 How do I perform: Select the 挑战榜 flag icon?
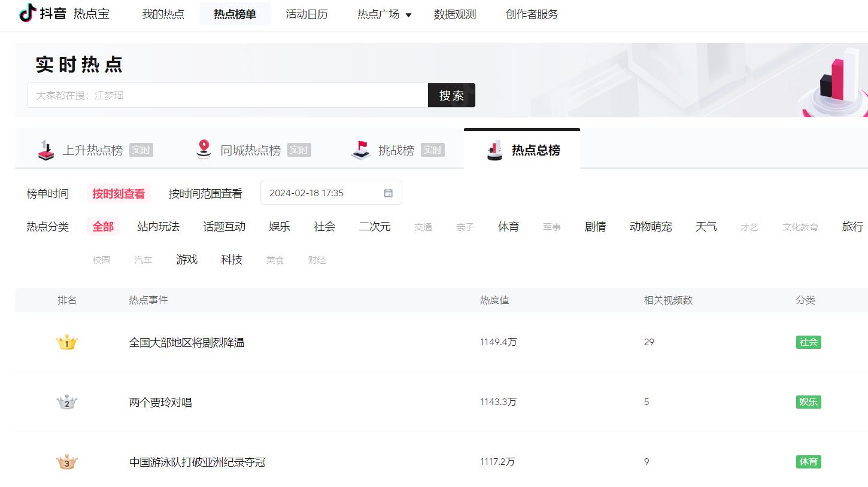[360, 150]
